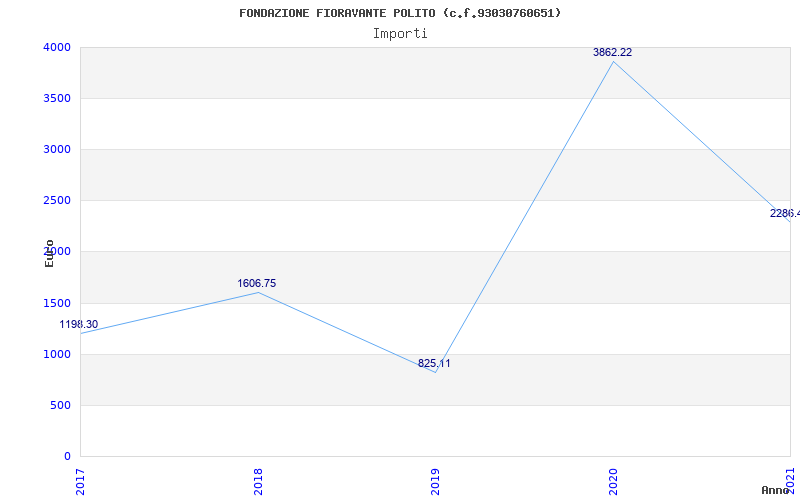The width and height of the screenshot is (800, 500).
Task: Select the 2018 x-axis label
Action: pyautogui.click(x=258, y=482)
